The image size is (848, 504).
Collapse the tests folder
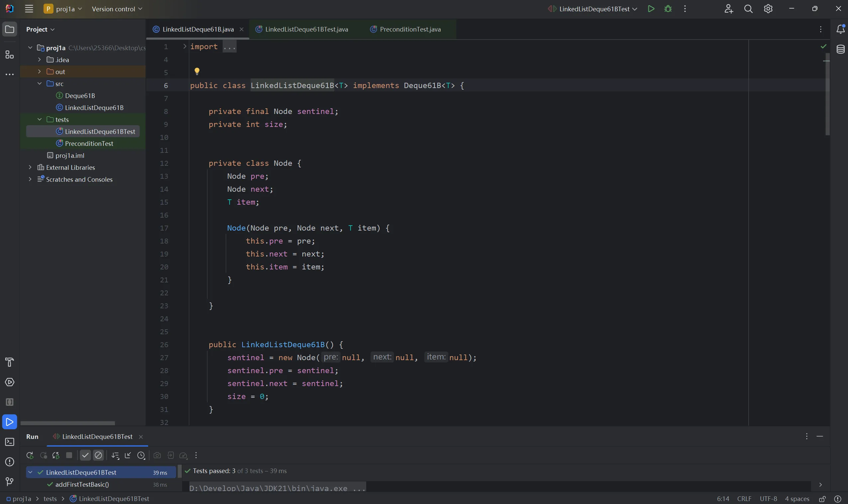pyautogui.click(x=40, y=119)
